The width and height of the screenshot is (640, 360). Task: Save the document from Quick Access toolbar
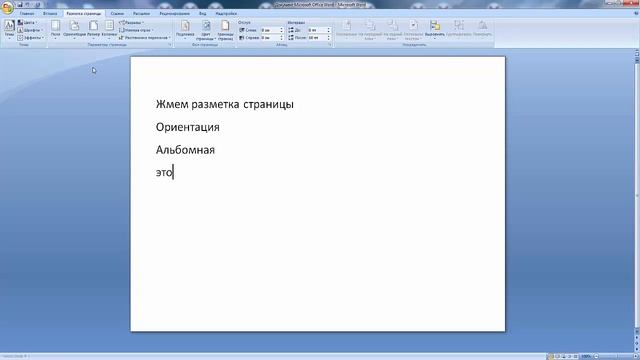20,5
